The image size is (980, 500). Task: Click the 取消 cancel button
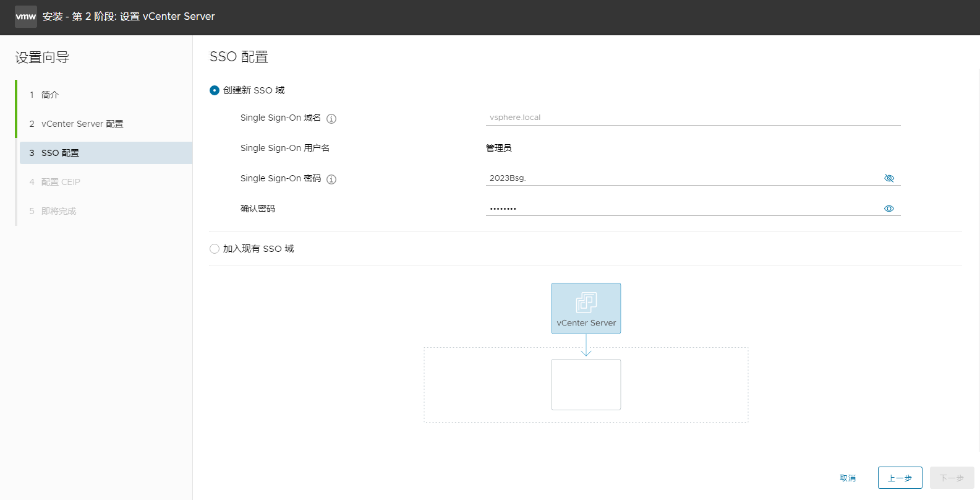click(x=848, y=478)
